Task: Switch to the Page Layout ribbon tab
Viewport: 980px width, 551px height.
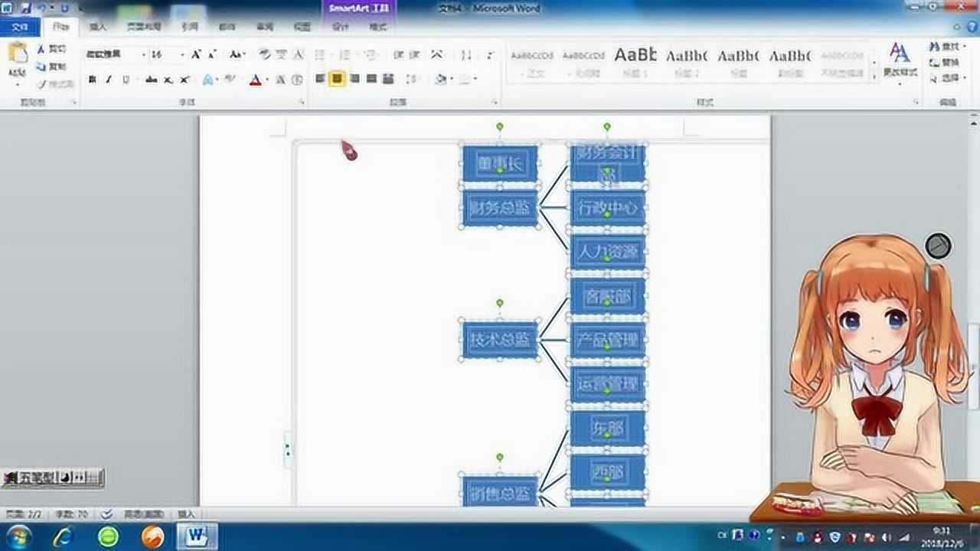Action: (143, 27)
